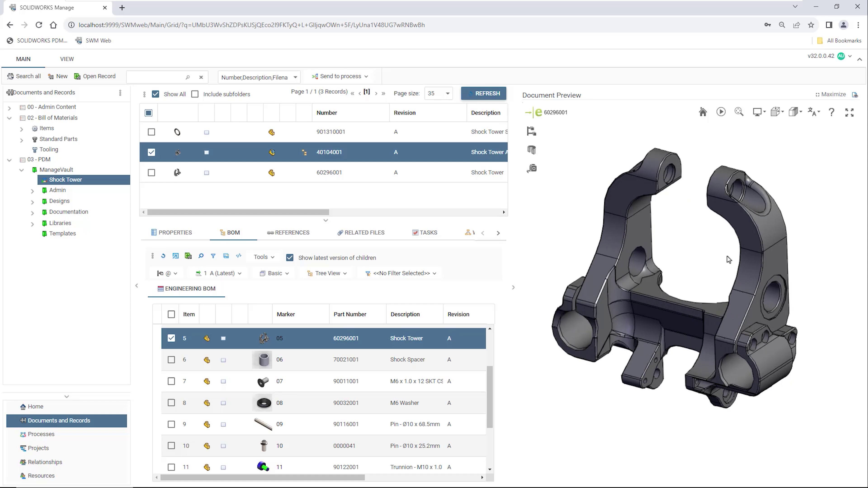Screen dimensions: 868x488
Task: Open the VIEW menu
Action: pyautogui.click(x=66, y=59)
